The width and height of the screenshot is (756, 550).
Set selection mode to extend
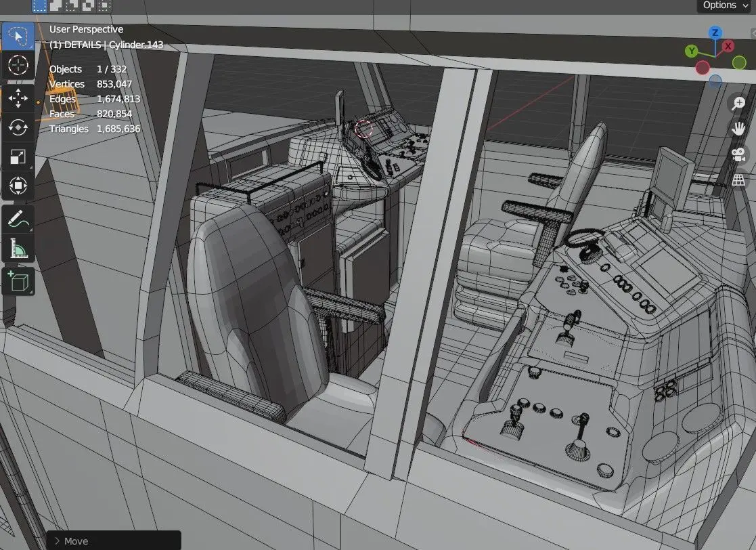click(56, 5)
